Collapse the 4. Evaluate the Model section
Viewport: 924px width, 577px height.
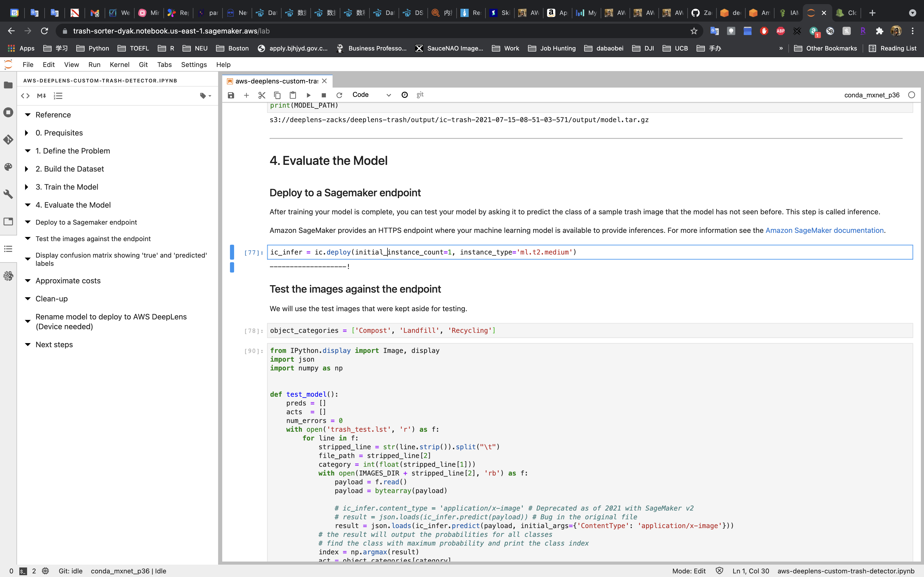click(28, 205)
